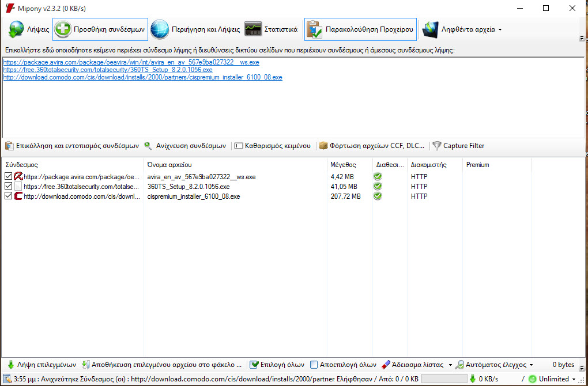This screenshot has height=386, width=588.
Task: Click the Comodo red C icon in list
Action: point(18,196)
